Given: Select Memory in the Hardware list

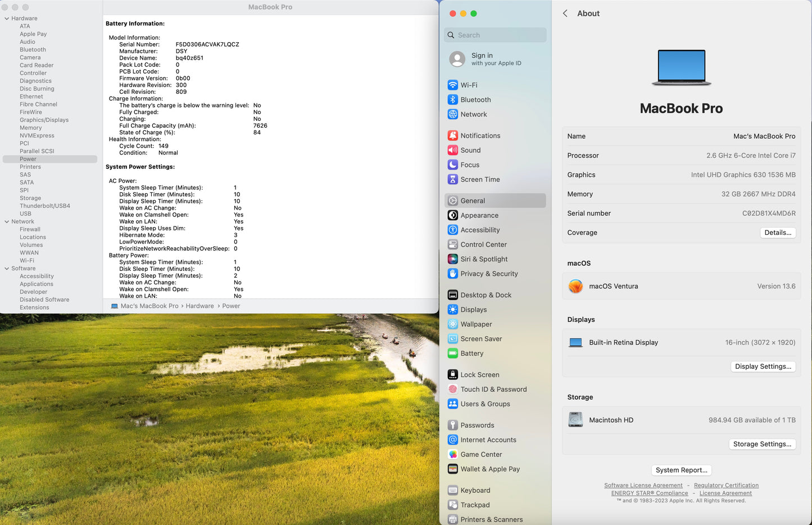Looking at the screenshot, I should coord(30,128).
